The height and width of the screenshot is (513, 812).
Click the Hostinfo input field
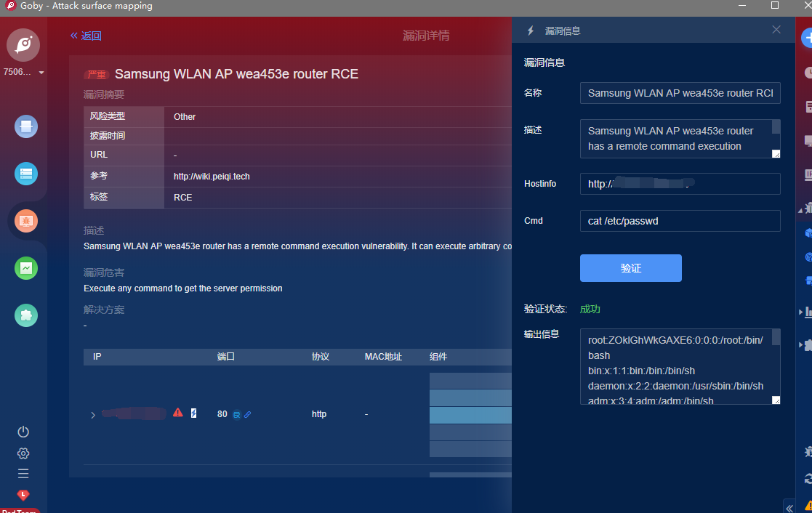pos(680,184)
